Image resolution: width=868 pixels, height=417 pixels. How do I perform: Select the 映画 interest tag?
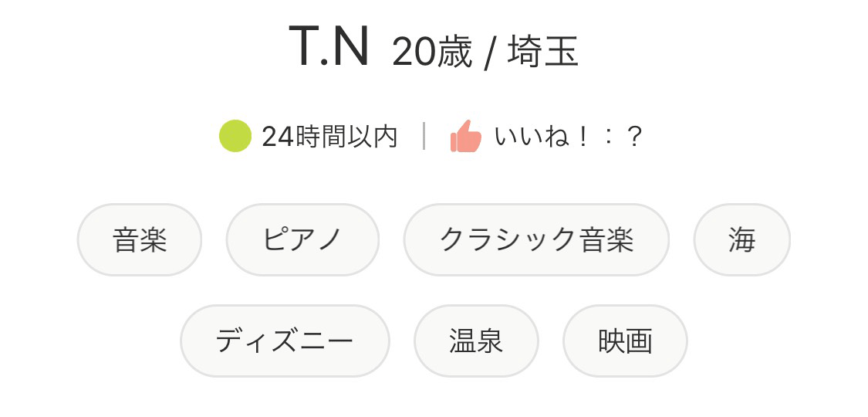coord(625,341)
